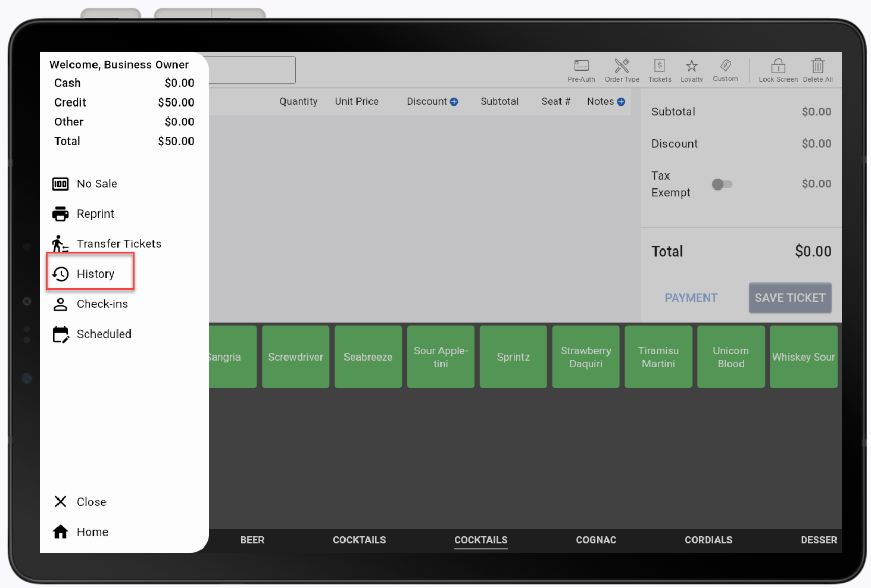Viewport: 871px width, 588px height.
Task: Go to Home from side menu
Action: [92, 532]
